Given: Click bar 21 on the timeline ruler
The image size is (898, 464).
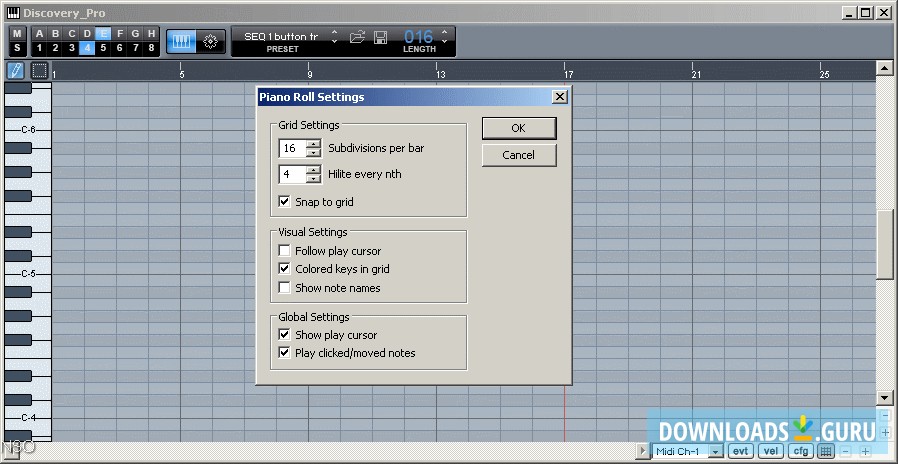Looking at the screenshot, I should coord(696,74).
